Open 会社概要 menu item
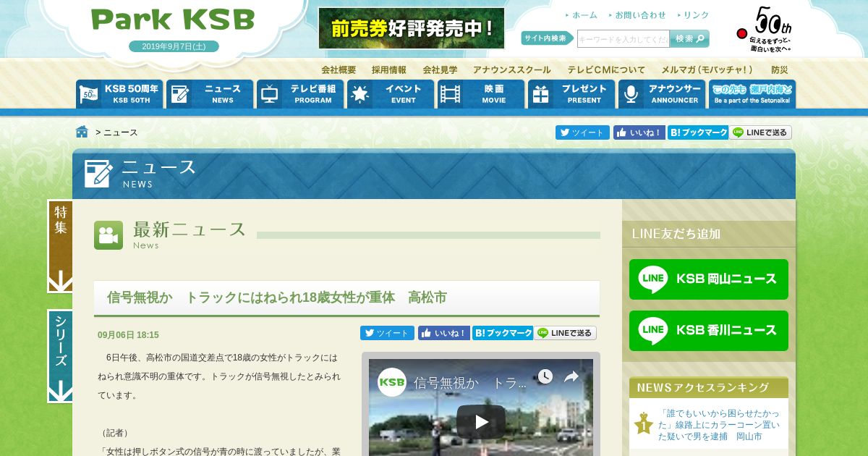 pos(339,70)
